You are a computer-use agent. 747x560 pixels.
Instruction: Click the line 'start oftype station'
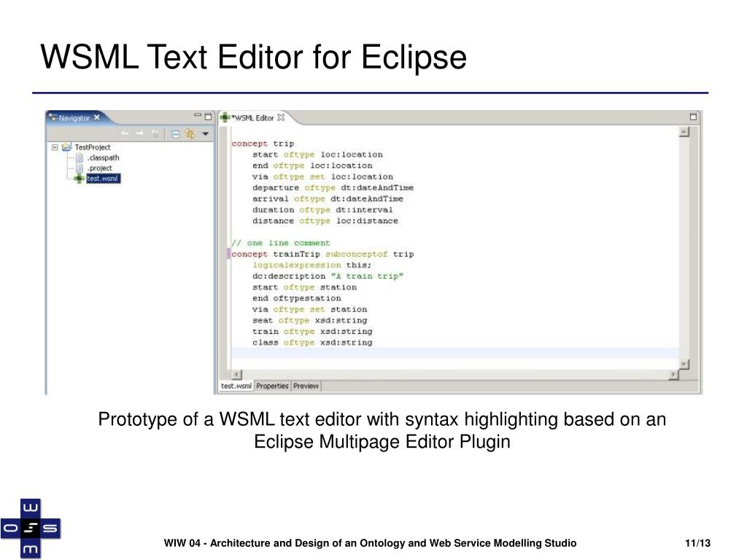[x=304, y=287]
